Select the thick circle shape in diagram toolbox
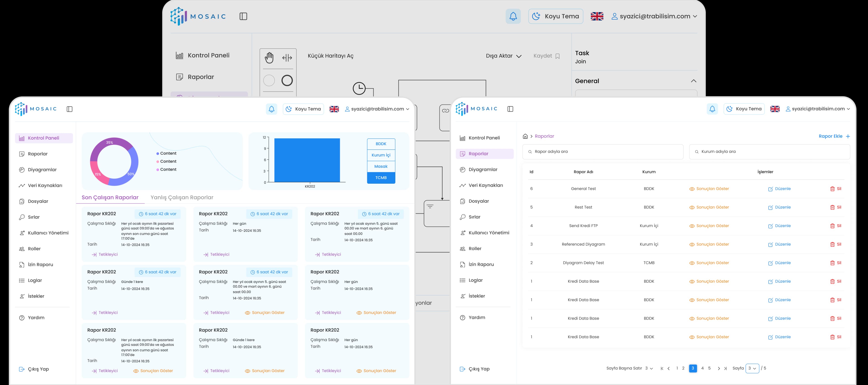 [287, 80]
